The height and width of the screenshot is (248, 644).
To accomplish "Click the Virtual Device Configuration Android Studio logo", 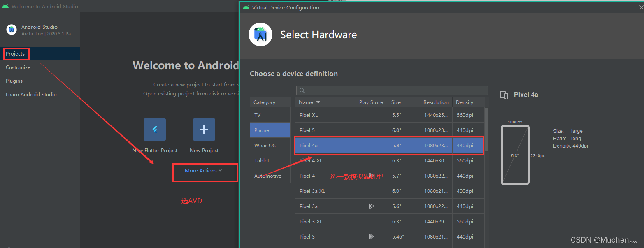I will point(260,35).
